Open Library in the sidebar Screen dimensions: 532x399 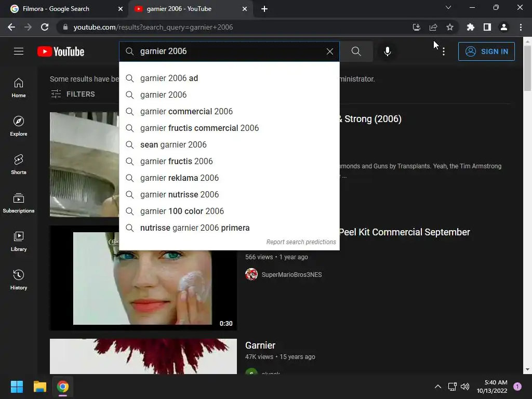point(19,241)
